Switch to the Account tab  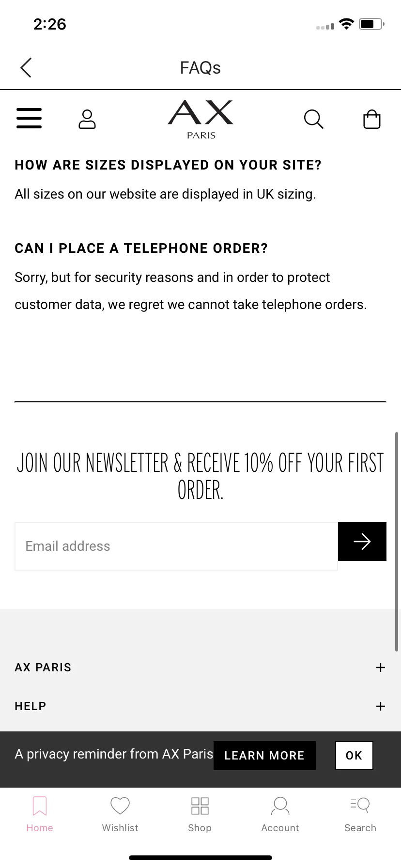(280, 814)
